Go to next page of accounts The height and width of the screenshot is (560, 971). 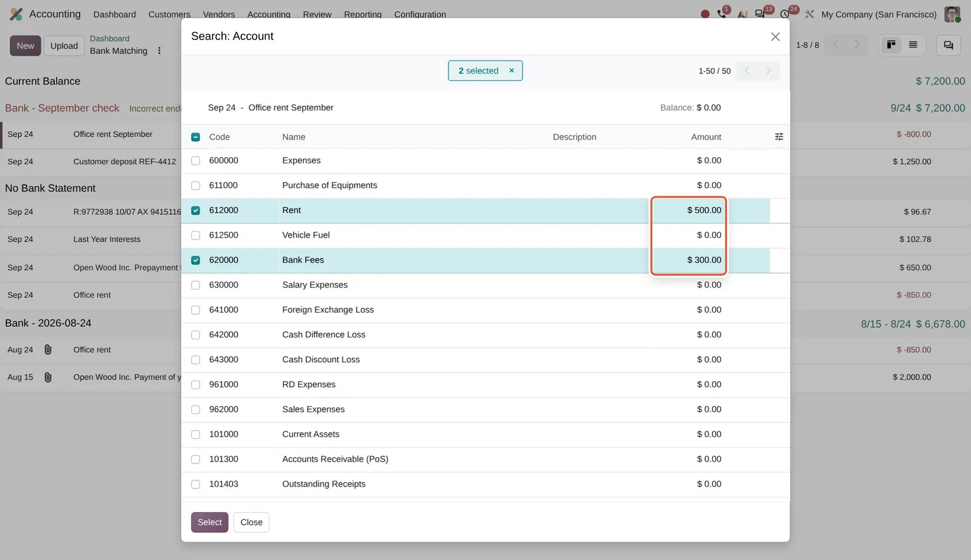pos(769,71)
